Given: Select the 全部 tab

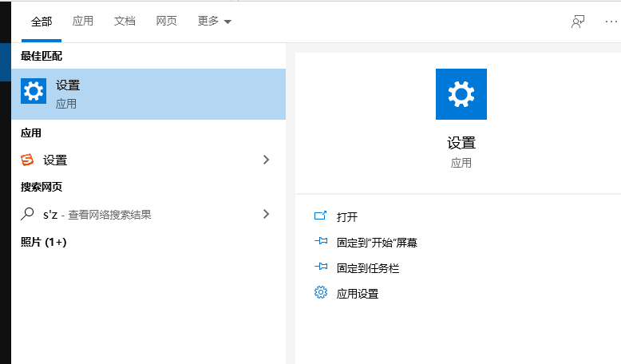Looking at the screenshot, I should pos(42,22).
